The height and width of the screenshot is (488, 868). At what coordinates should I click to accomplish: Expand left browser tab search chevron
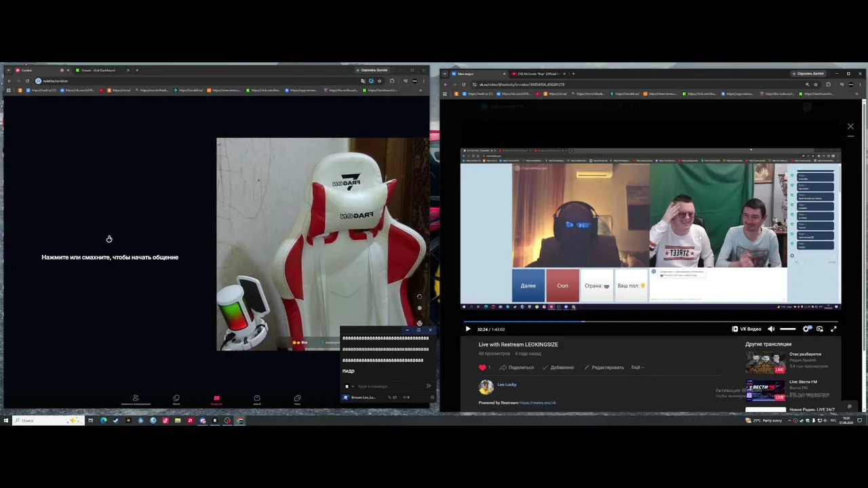pyautogui.click(x=7, y=70)
